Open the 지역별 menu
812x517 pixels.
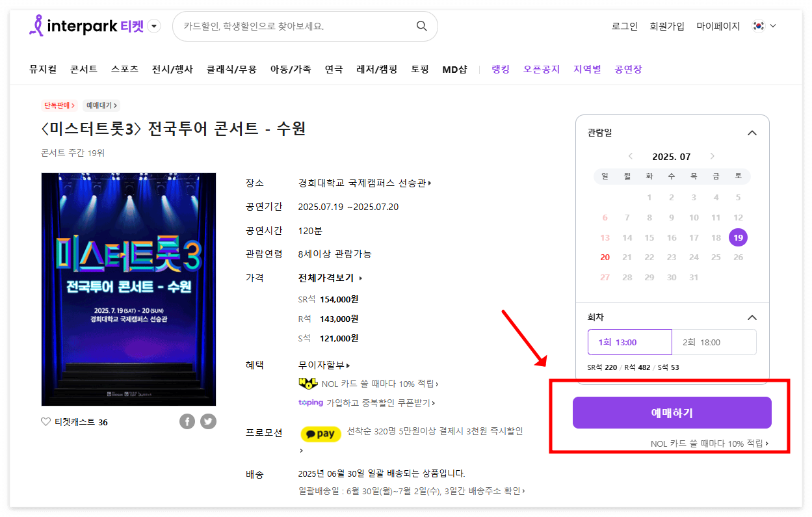587,69
